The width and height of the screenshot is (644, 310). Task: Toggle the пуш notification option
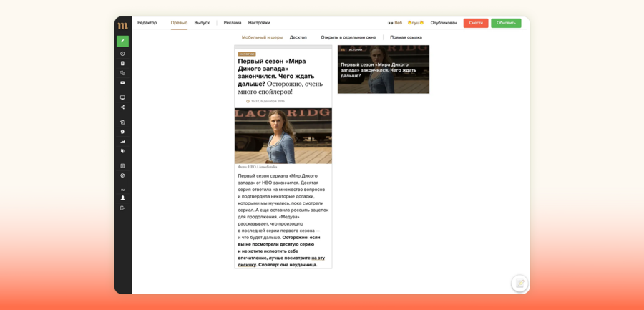coord(415,23)
